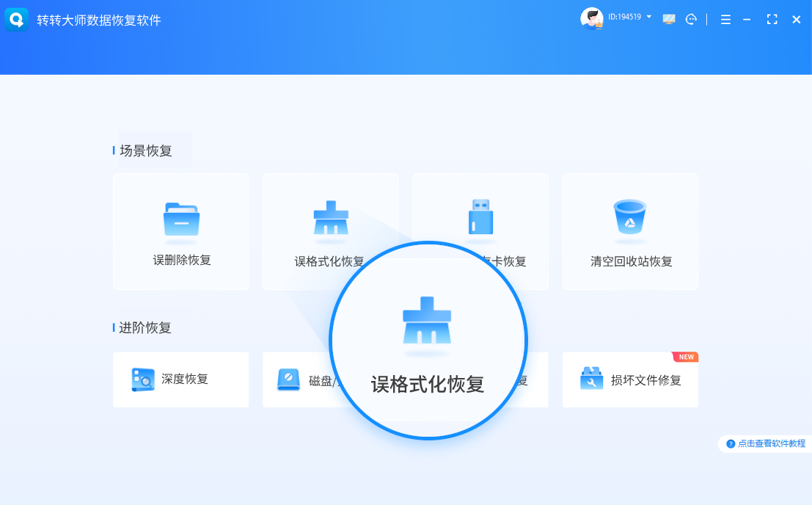Screen dimensions: 812x505
Task: Open the 损坏文件修复 toolbox wrench icon
Action: coord(591,379)
